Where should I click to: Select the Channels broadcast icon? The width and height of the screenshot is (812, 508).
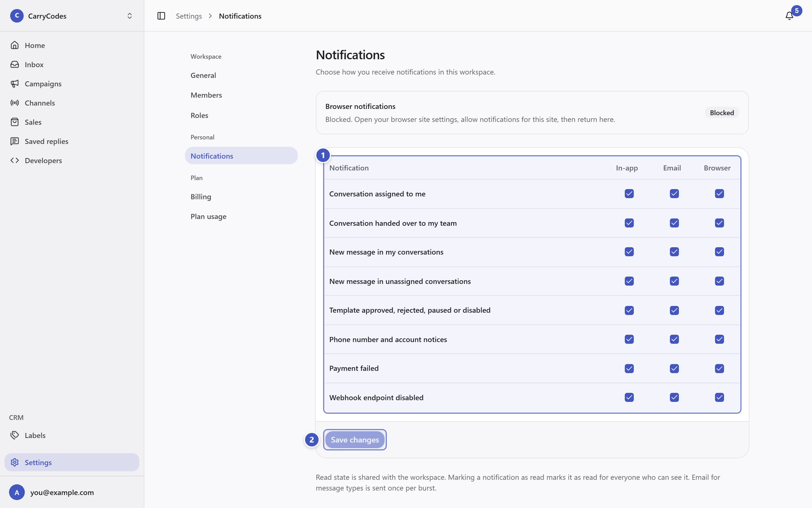14,103
